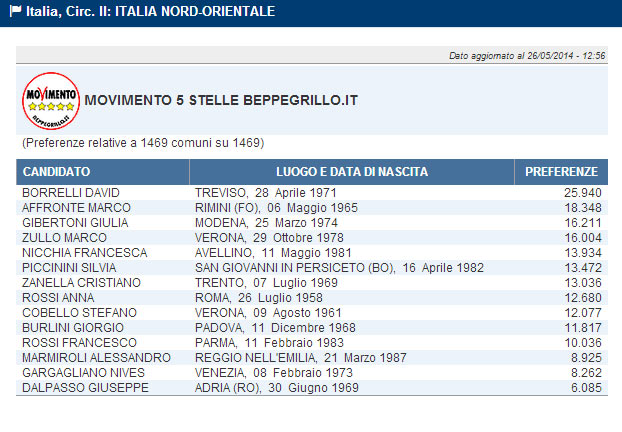This screenshot has width=622, height=432.
Task: Select PICCININI SILVIA candidate name
Action: pos(74,268)
